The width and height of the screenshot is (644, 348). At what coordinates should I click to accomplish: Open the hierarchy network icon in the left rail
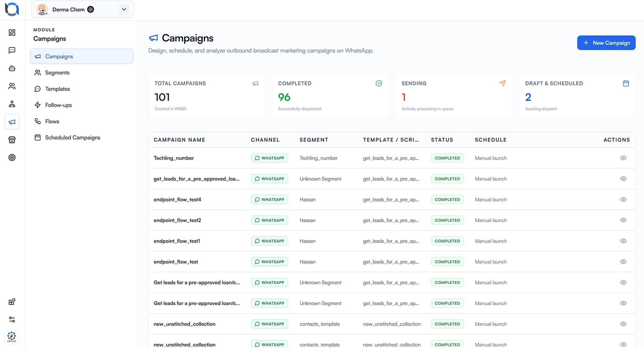click(12, 104)
